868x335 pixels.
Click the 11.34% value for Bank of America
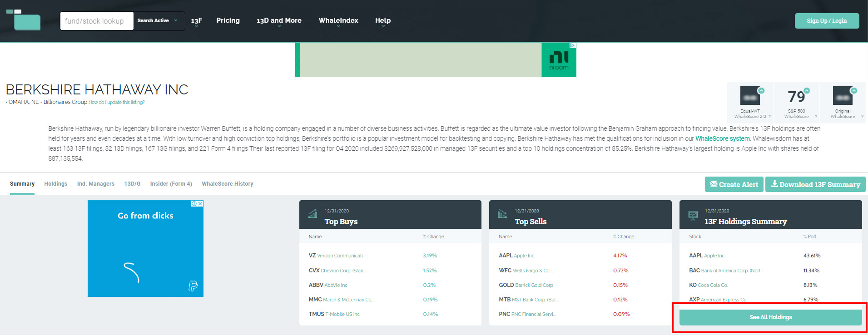click(x=811, y=271)
